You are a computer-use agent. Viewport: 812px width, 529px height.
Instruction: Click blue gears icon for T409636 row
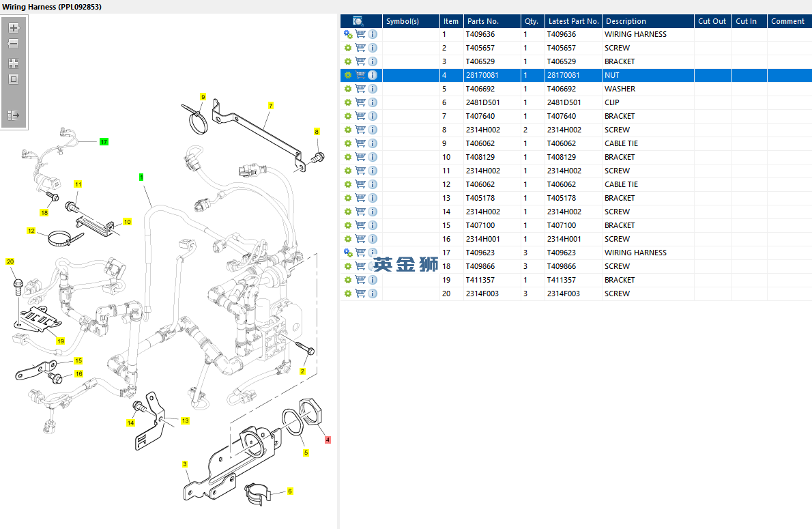(x=348, y=34)
